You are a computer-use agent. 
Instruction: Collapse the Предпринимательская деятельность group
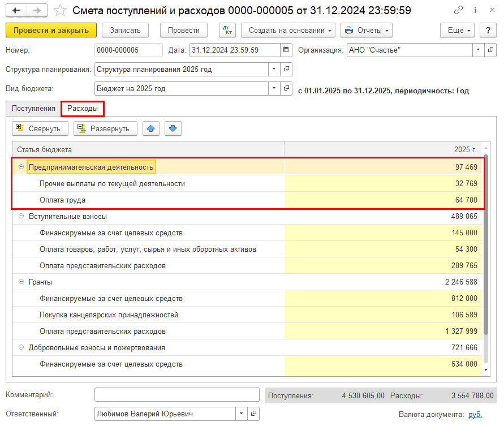pyautogui.click(x=21, y=167)
